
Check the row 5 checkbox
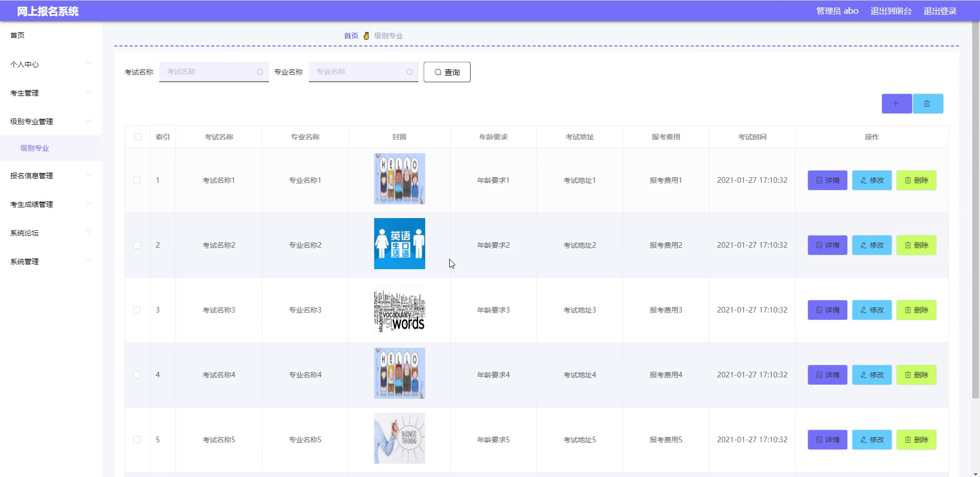click(x=137, y=440)
